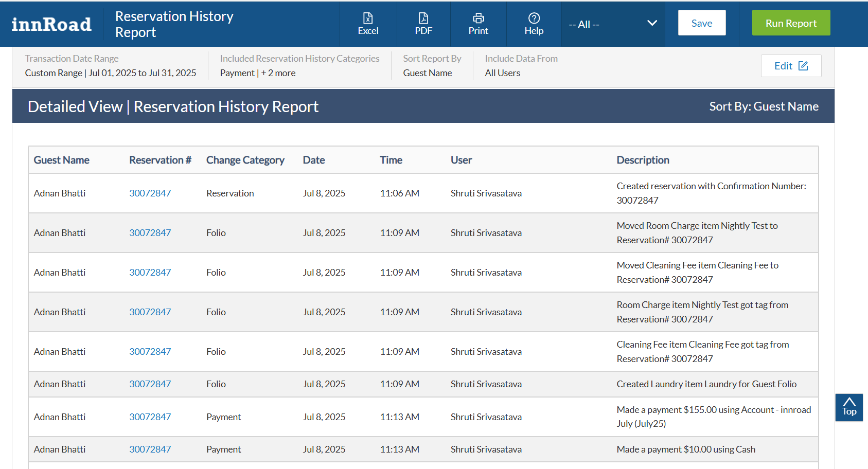Click the Save button
The width and height of the screenshot is (868, 469).
(x=702, y=23)
